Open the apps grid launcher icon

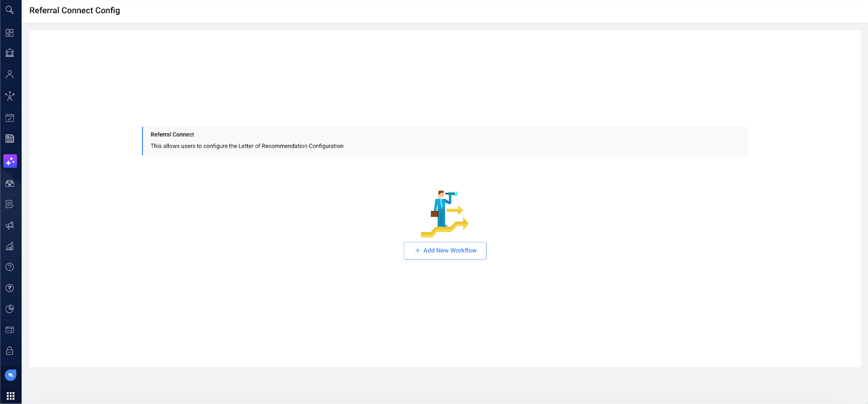point(10,396)
